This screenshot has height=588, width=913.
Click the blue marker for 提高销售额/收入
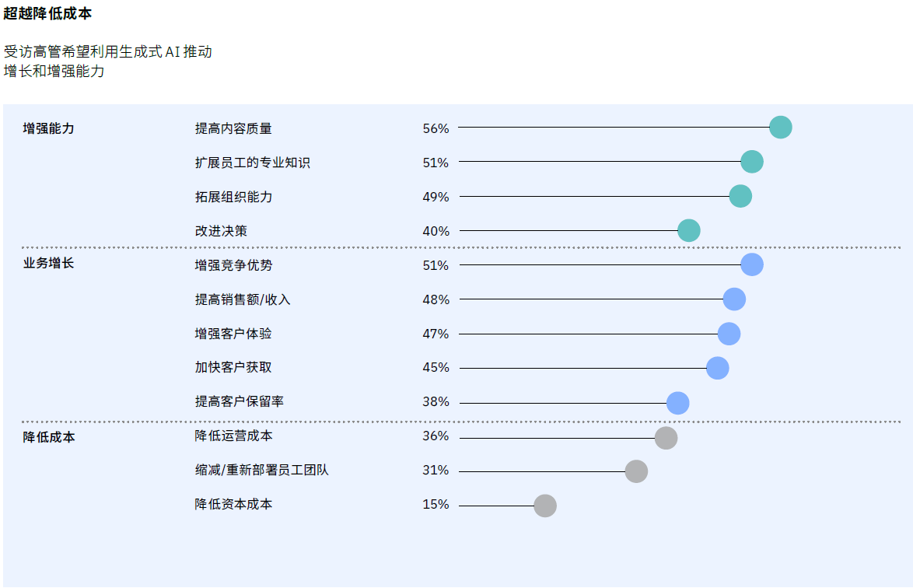click(734, 299)
